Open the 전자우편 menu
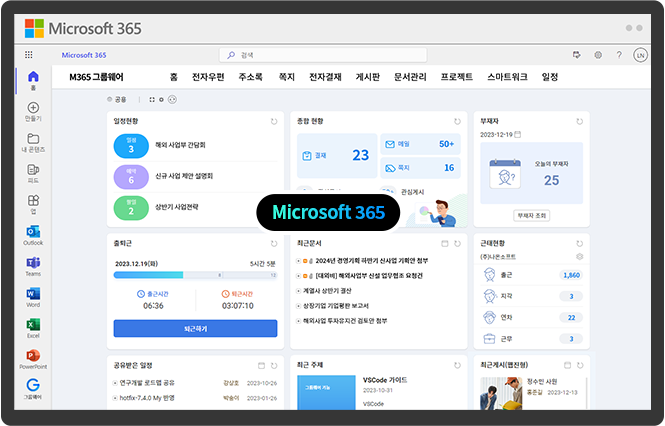 (208, 77)
